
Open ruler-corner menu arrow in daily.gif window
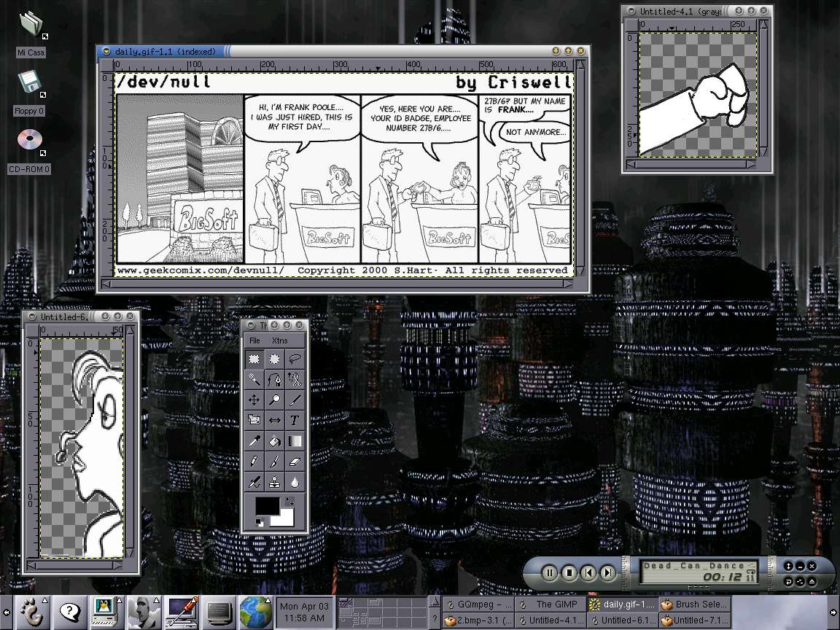107,66
